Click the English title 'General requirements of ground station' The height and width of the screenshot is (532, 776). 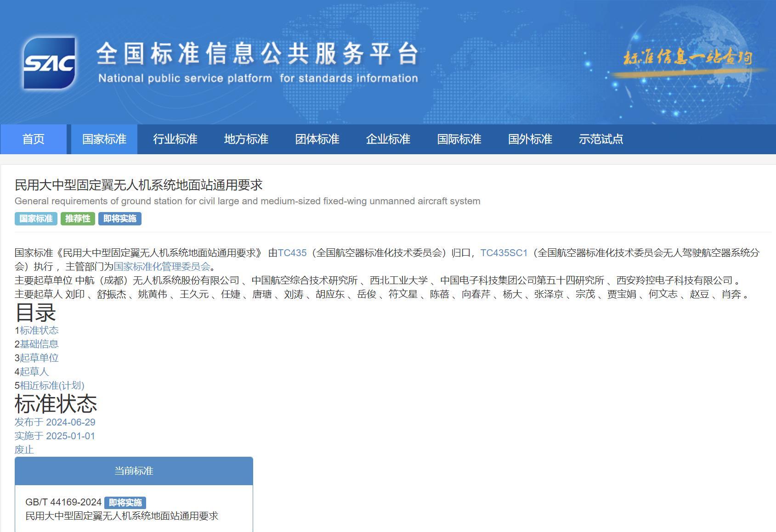pos(247,201)
